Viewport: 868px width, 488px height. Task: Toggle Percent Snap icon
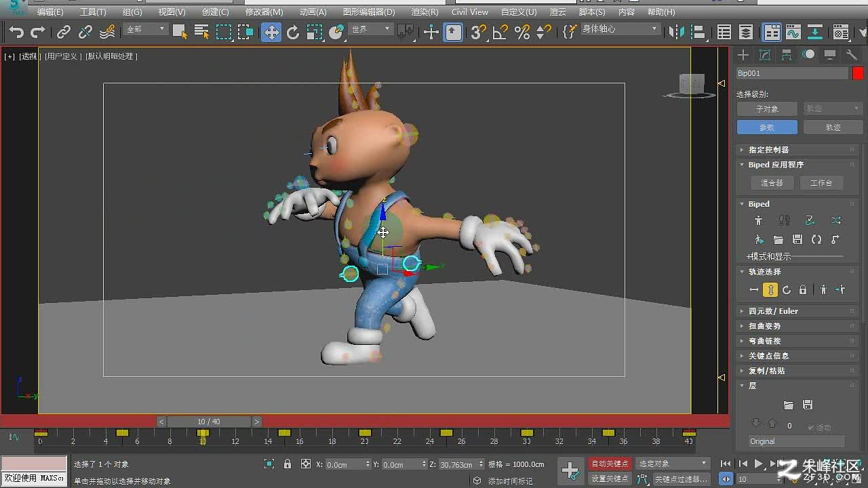(522, 32)
